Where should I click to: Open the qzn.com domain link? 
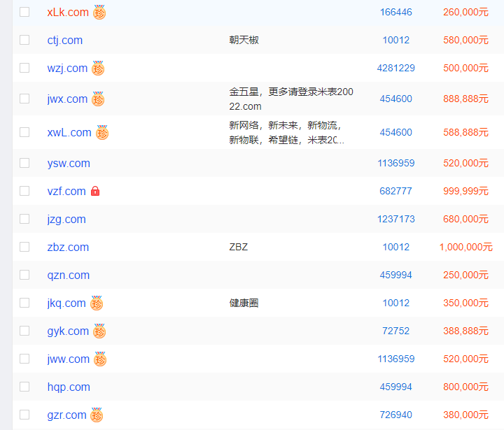click(x=69, y=275)
